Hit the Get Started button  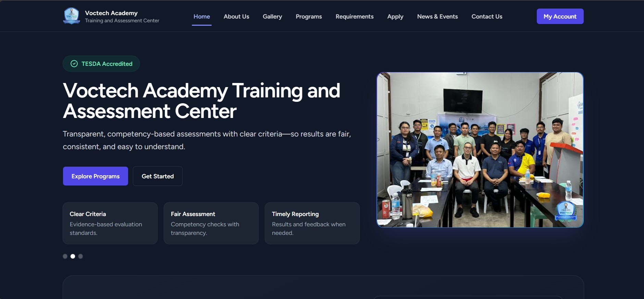[158, 176]
